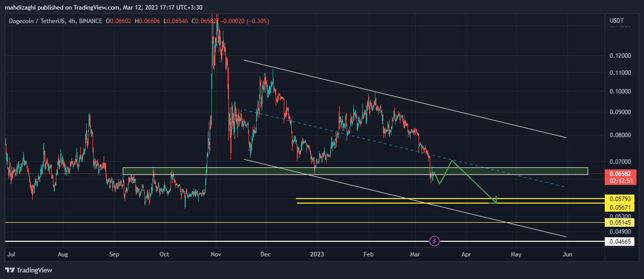Click the Dec label on time axis
Viewport: 644px width, 279px height.
266,254
